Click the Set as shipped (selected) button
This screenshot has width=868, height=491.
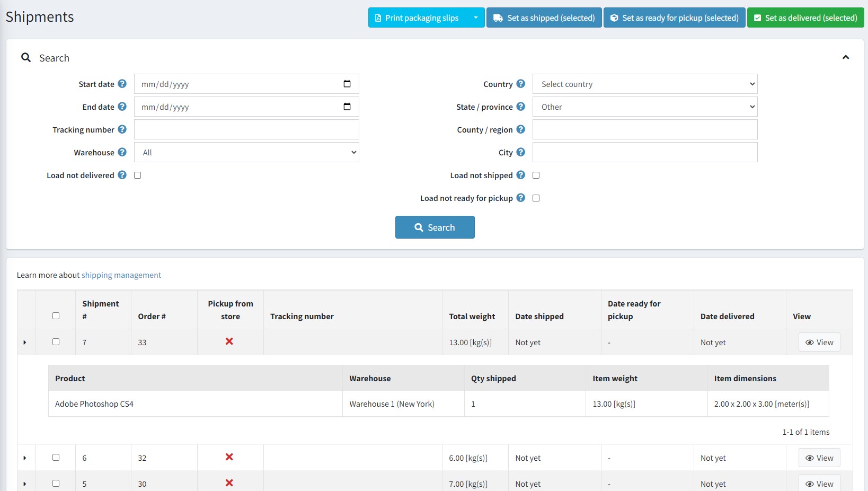point(544,17)
